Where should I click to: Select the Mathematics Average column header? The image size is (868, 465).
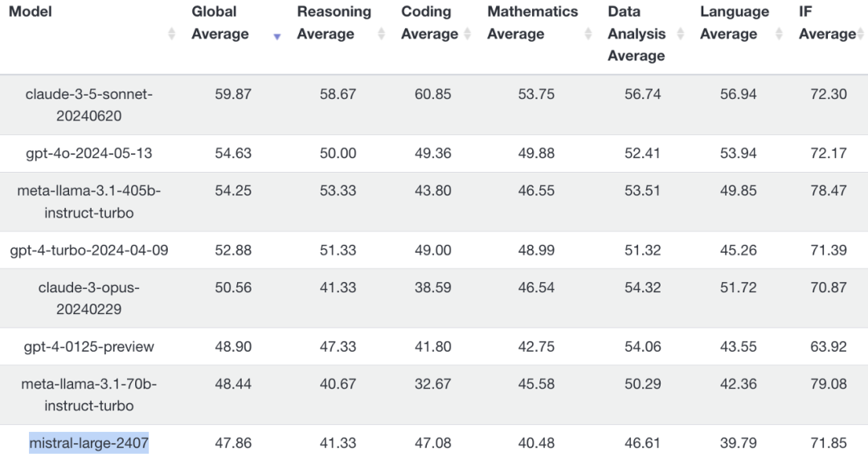click(533, 22)
